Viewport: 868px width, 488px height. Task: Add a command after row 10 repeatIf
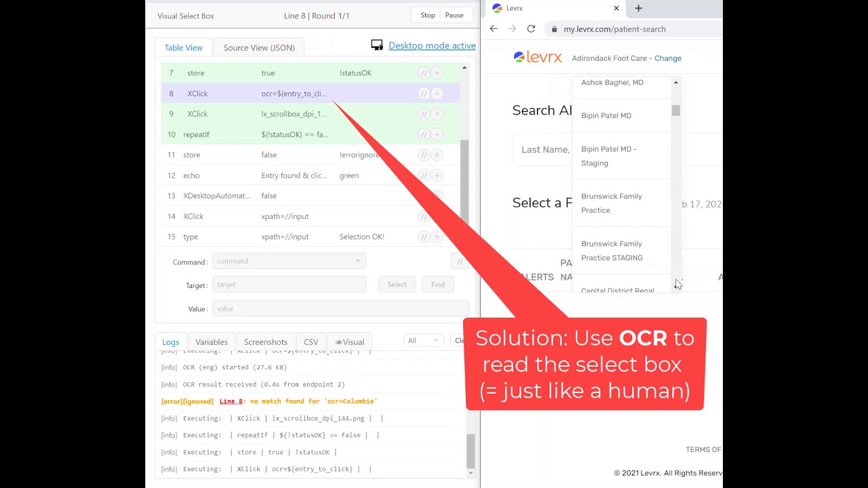tap(437, 134)
